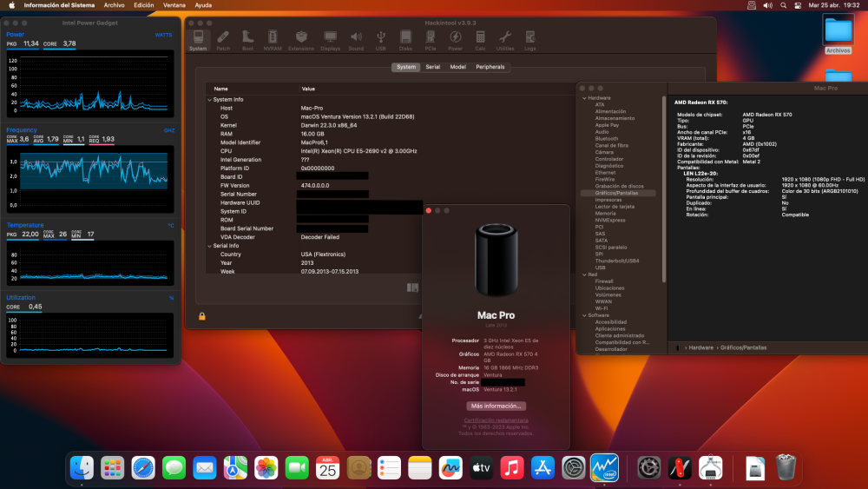Viewport: 868px width, 489px height.
Task: Open the Displays section in Hackintool
Action: coord(330,41)
